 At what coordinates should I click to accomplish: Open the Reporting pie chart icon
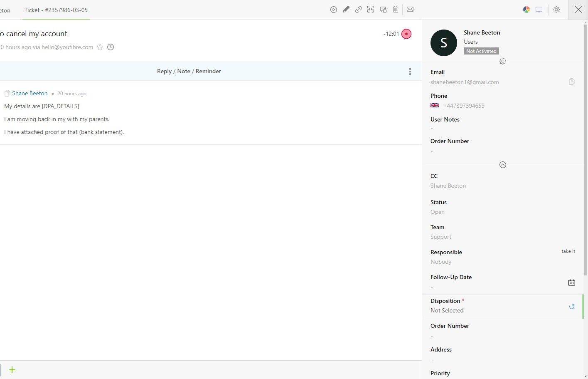526,9
